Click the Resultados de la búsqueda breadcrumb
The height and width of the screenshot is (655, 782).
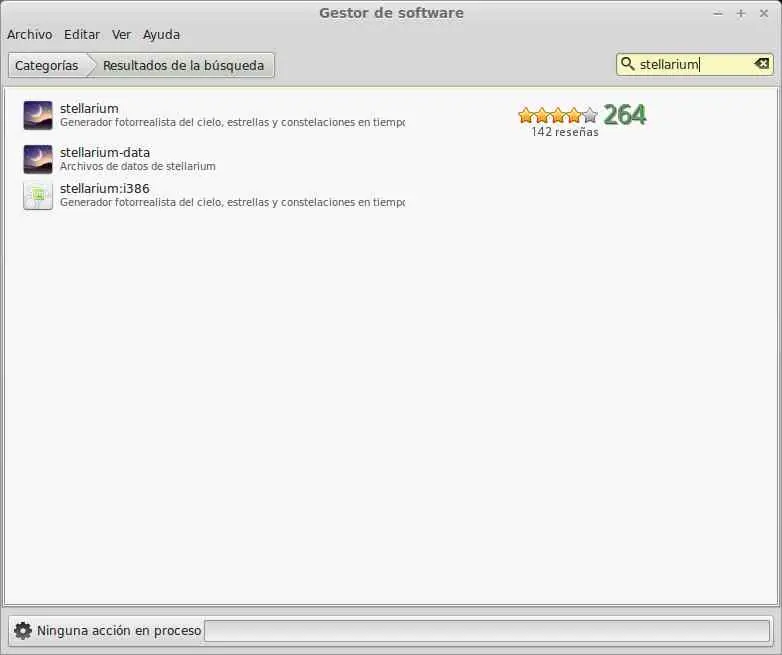pyautogui.click(x=184, y=65)
